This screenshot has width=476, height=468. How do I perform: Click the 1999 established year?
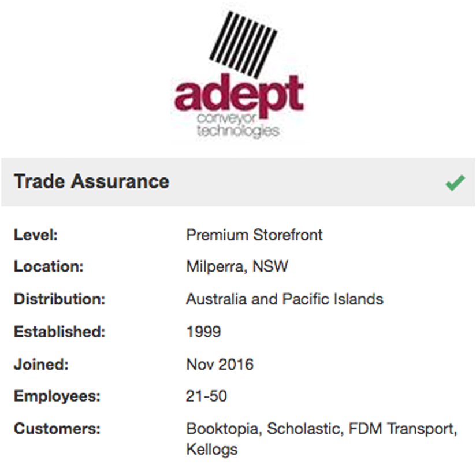(x=203, y=332)
